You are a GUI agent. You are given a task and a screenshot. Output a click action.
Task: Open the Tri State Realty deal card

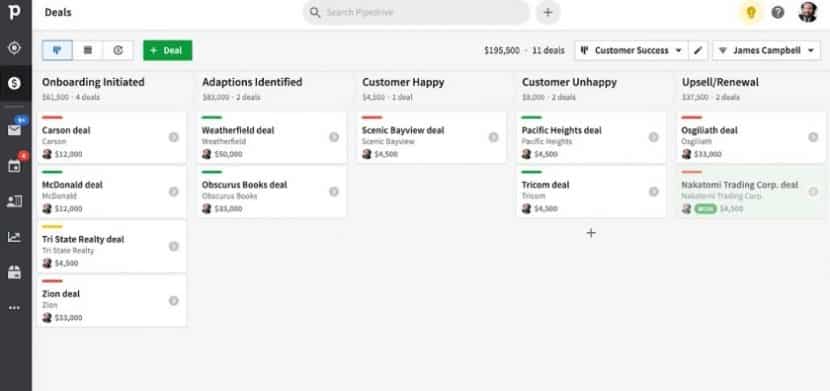click(x=112, y=247)
